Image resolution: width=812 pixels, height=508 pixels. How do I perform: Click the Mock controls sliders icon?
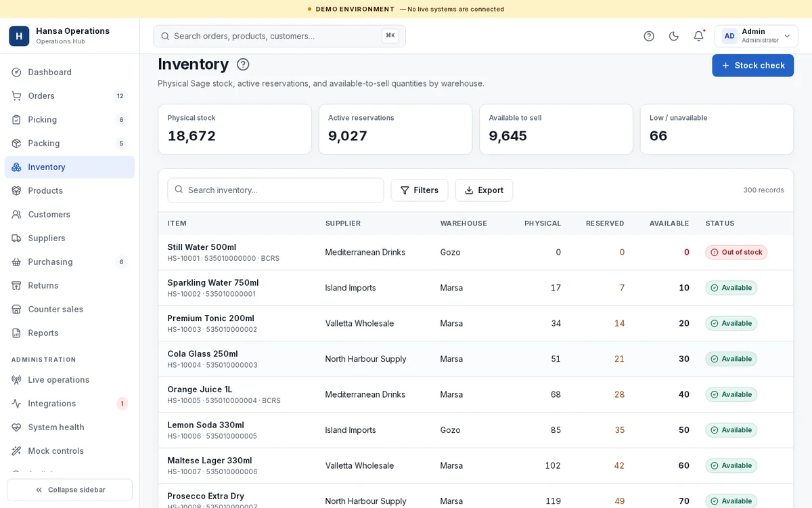tap(16, 450)
